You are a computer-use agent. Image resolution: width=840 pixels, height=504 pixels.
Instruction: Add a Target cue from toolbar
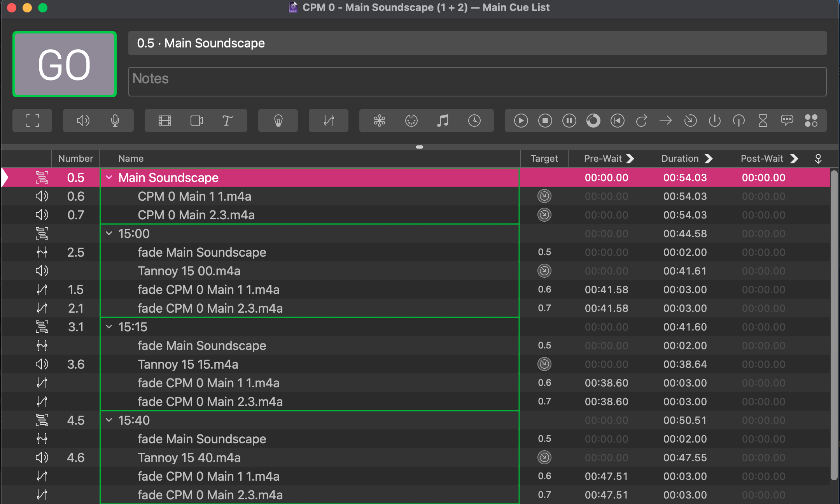(691, 121)
